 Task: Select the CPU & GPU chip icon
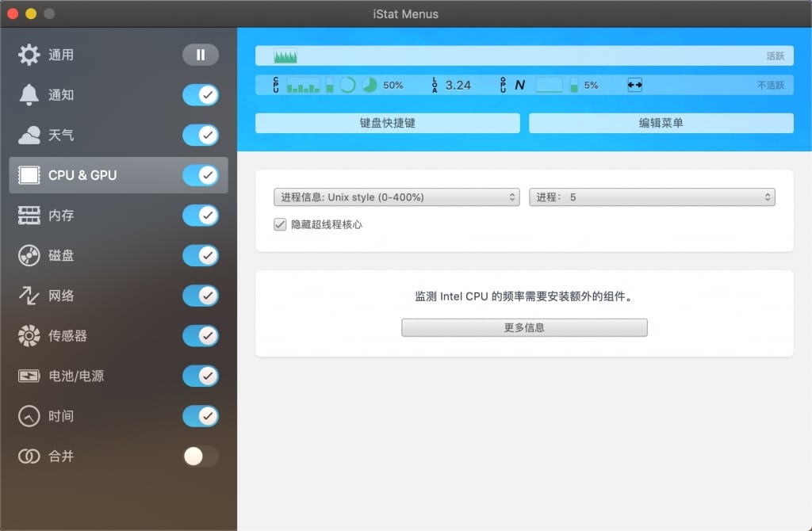[29, 175]
